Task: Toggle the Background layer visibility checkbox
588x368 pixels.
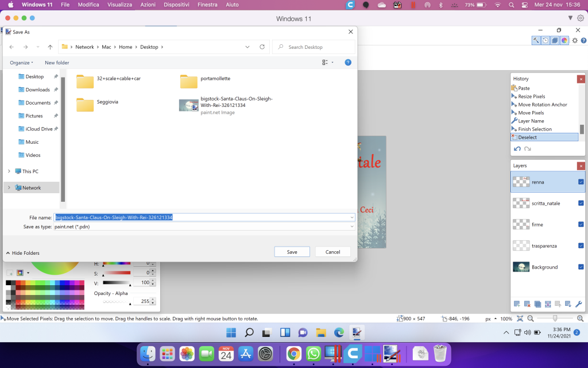Action: 581,267
